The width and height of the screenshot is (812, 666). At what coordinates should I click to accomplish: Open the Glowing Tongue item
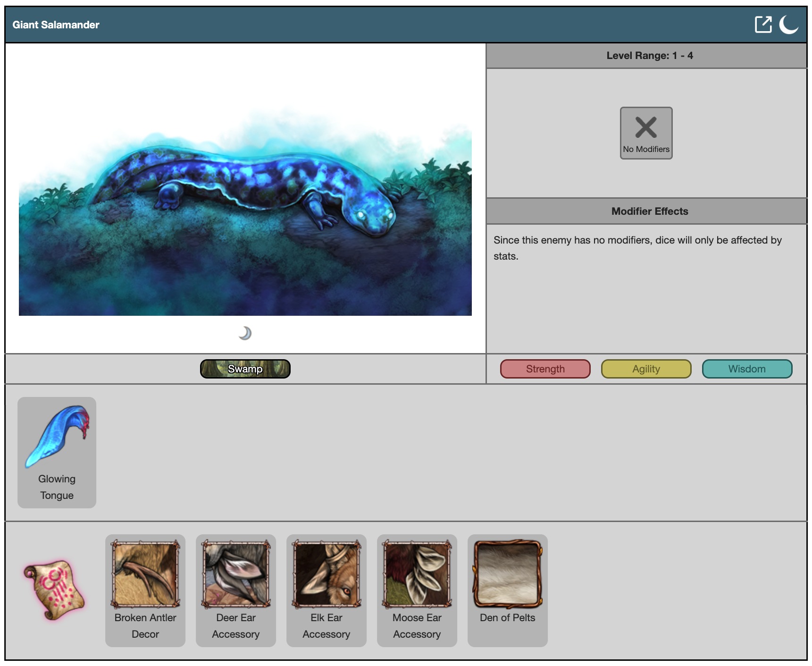point(57,437)
